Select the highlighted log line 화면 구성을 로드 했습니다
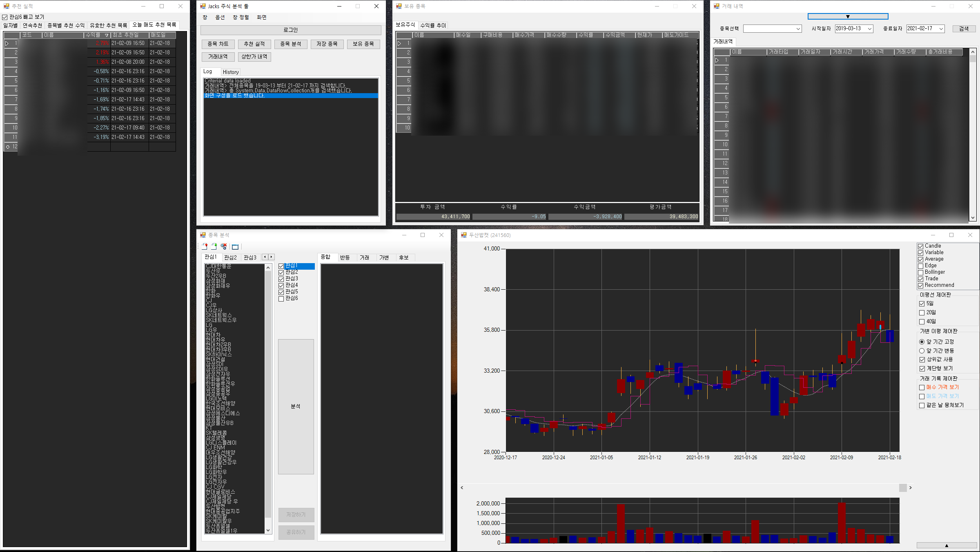Viewport: 980px width, 552px height. pyautogui.click(x=291, y=96)
